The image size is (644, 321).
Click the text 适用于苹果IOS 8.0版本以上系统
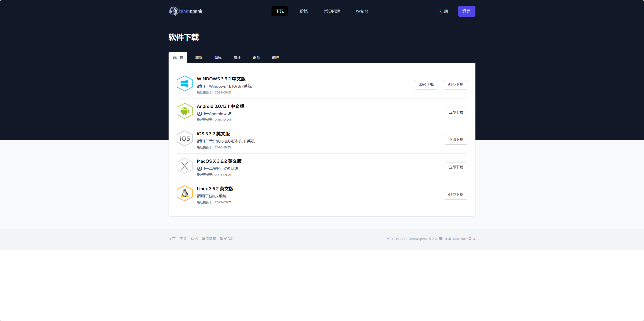coord(226,141)
